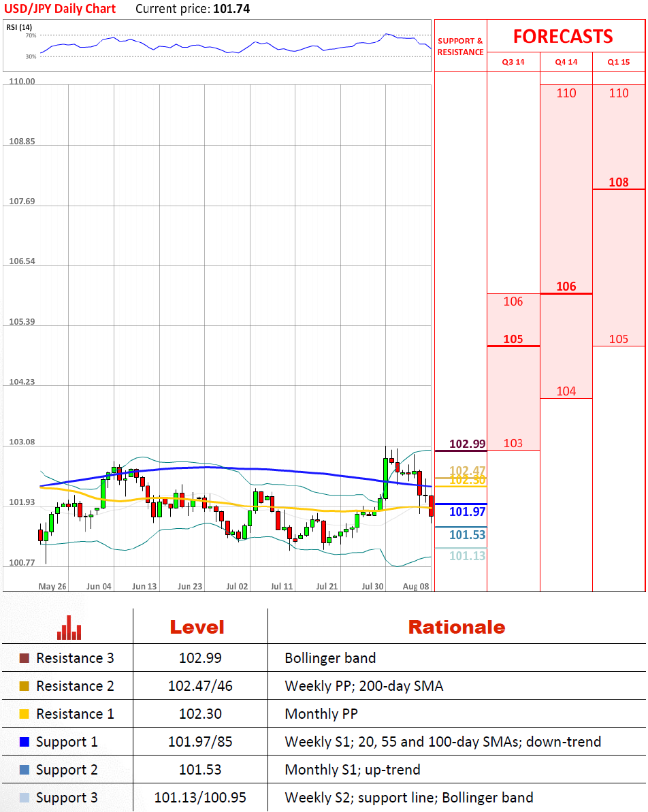Select the 'Q4 14' forecast column header
This screenshot has width=648, height=812.
(566, 62)
